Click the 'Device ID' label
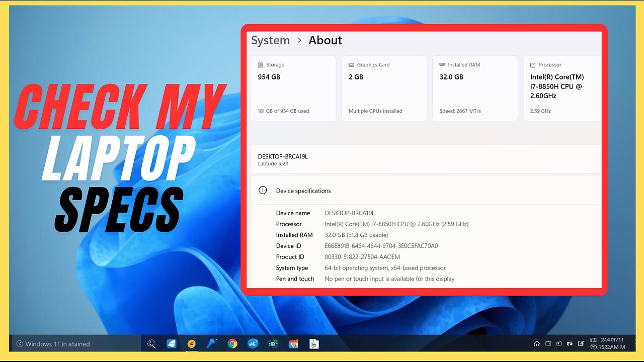Screen dimensions: 644x362 pos(288,246)
